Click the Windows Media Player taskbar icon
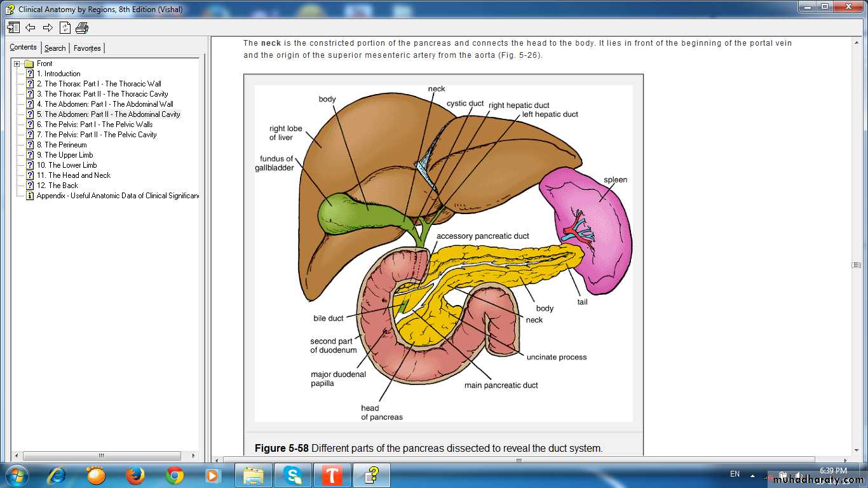The height and width of the screenshot is (488, 868). tap(213, 475)
